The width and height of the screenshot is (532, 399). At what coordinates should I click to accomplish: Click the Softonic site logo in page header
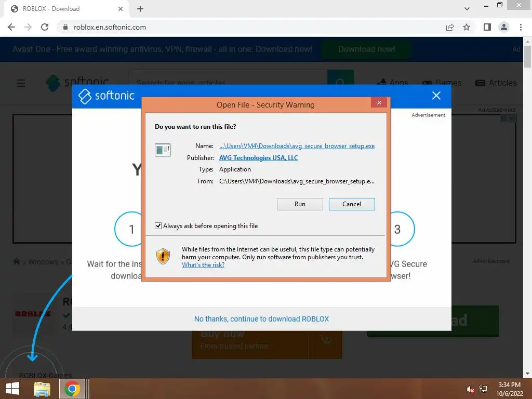[x=77, y=83]
